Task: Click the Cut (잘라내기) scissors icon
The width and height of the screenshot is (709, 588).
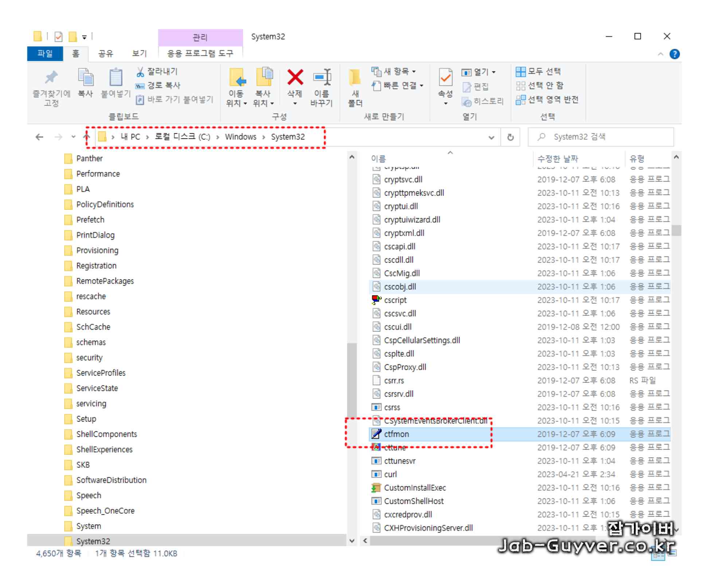Action: (140, 72)
